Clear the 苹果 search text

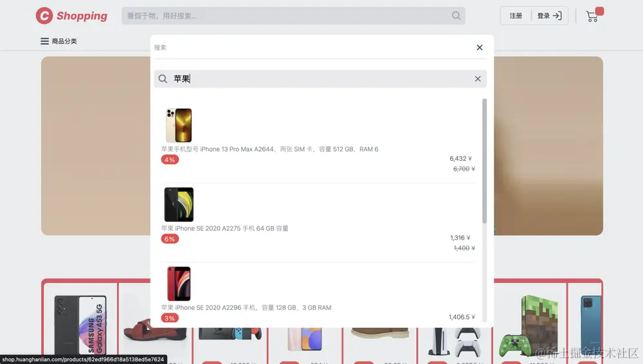(x=478, y=79)
